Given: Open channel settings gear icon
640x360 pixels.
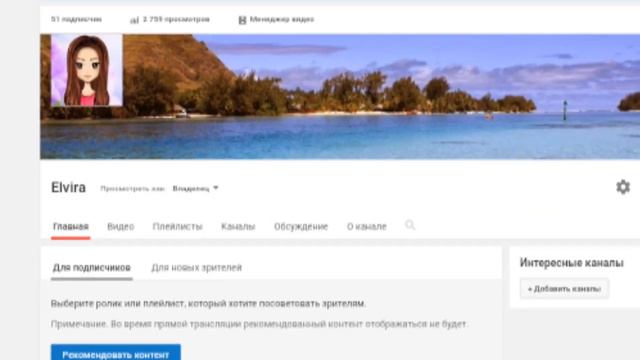Looking at the screenshot, I should point(622,187).
